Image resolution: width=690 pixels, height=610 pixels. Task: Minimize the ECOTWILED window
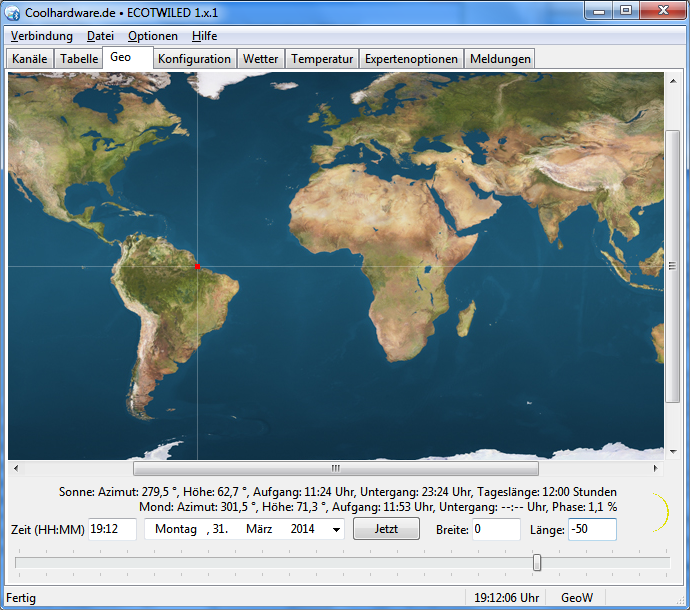click(x=599, y=11)
